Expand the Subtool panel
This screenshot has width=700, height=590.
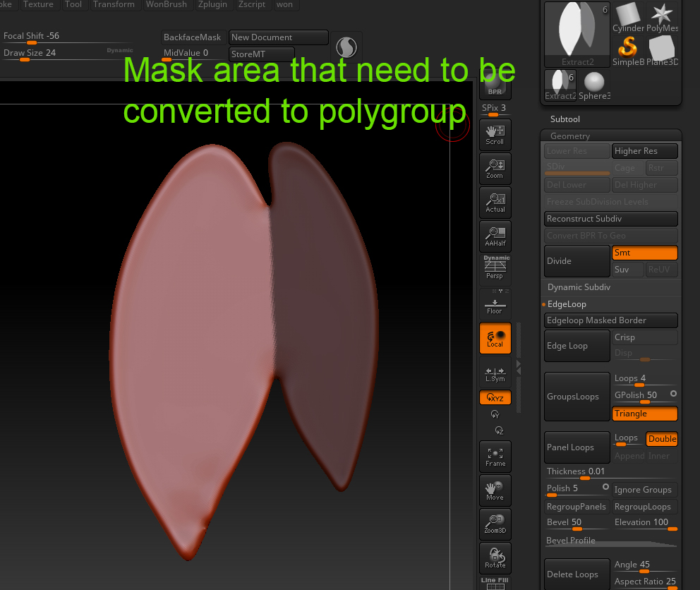[x=565, y=119]
